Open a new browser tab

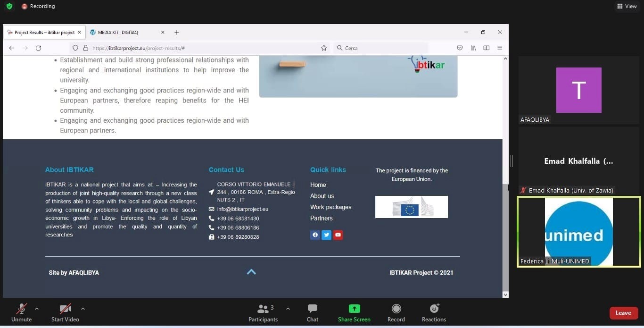177,33
